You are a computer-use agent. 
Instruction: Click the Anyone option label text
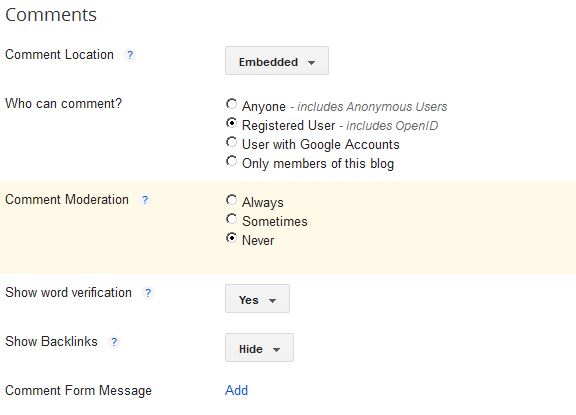coord(264,107)
